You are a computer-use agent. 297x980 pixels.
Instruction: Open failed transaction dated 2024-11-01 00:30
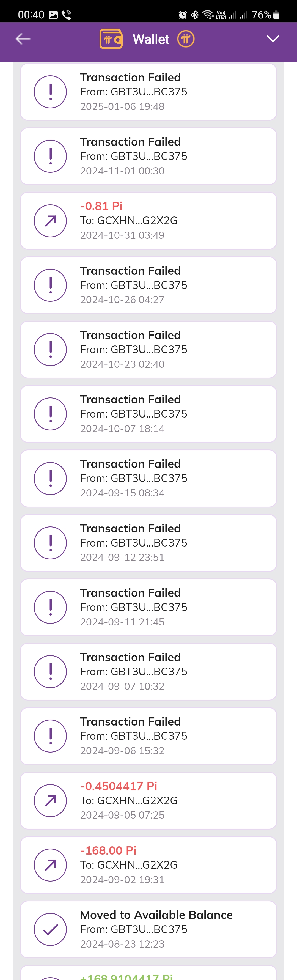(148, 156)
